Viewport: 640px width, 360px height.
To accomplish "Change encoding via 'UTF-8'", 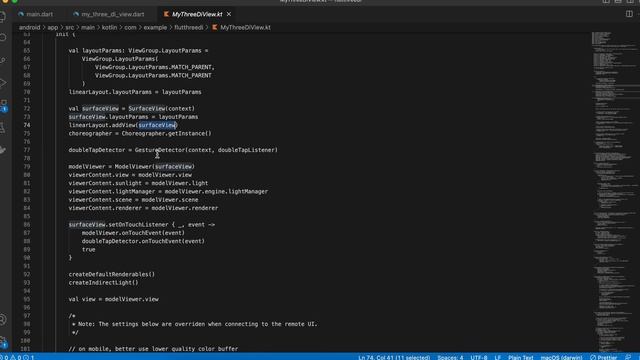I will click(479, 357).
